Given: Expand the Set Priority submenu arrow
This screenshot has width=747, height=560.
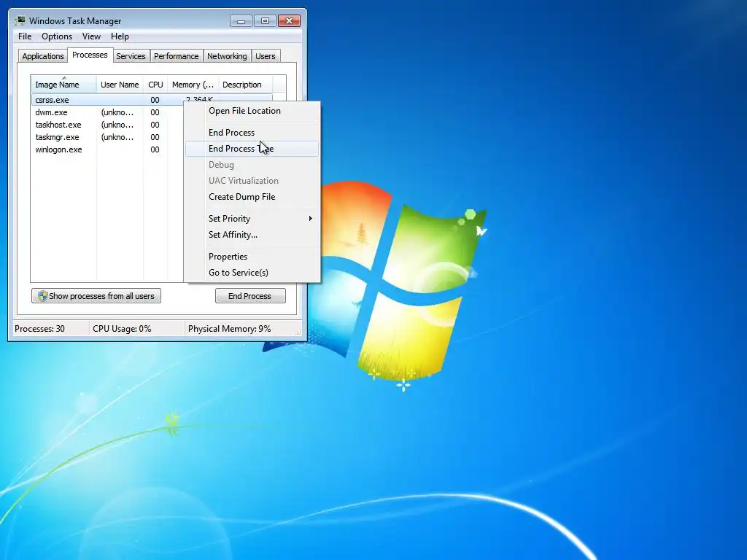Looking at the screenshot, I should pos(310,219).
